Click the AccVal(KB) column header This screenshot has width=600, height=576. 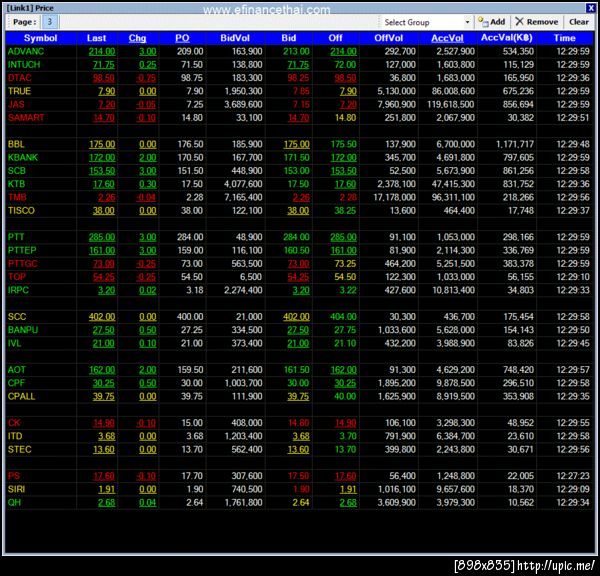[507, 38]
